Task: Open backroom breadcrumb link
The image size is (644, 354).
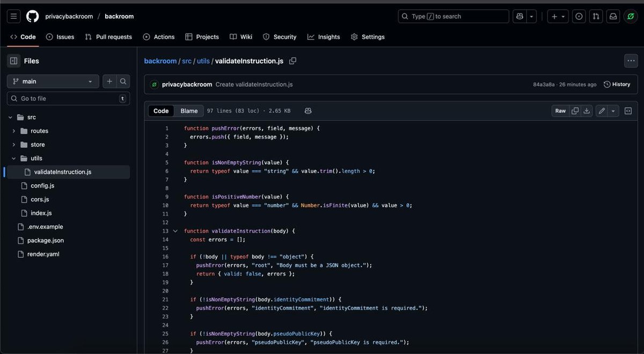Action: coord(160,61)
